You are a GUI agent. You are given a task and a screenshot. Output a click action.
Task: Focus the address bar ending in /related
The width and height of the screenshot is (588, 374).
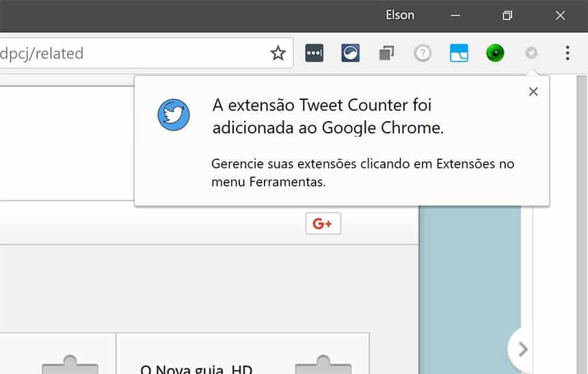click(146, 53)
